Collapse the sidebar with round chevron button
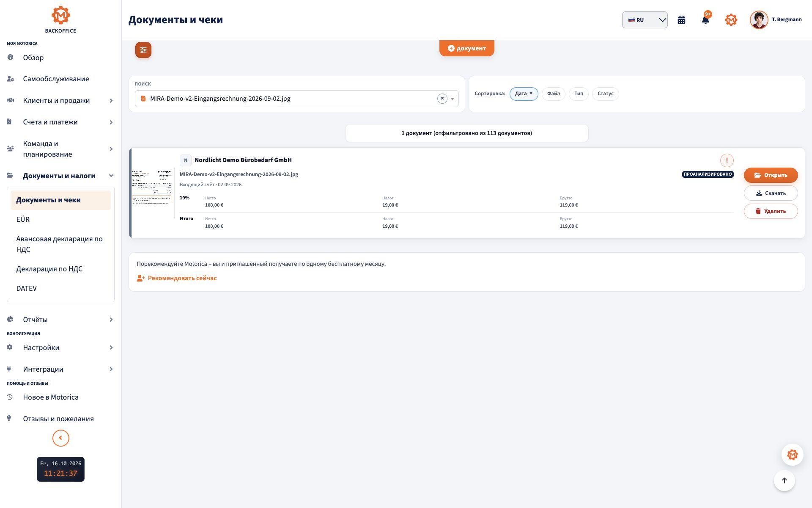Image resolution: width=812 pixels, height=508 pixels. click(x=60, y=438)
